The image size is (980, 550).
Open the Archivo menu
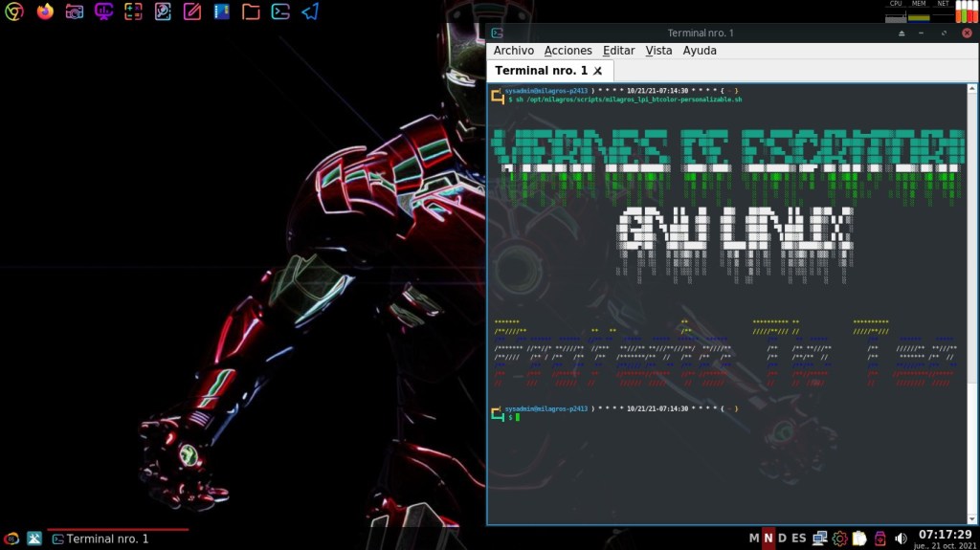513,50
